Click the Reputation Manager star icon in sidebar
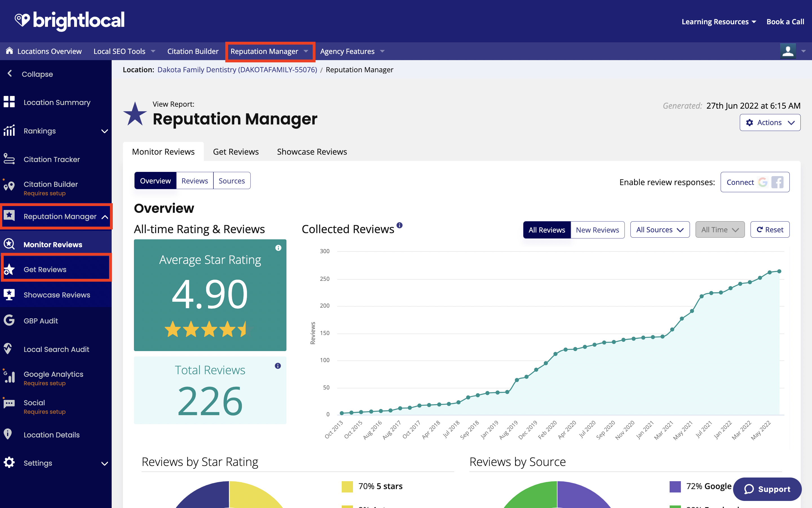Viewport: 812px width, 508px height. (9, 216)
